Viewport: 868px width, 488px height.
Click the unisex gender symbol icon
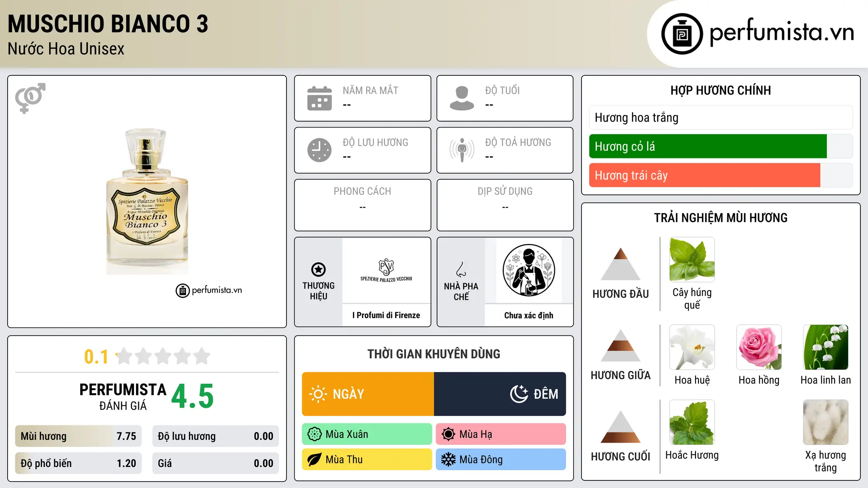coord(30,98)
